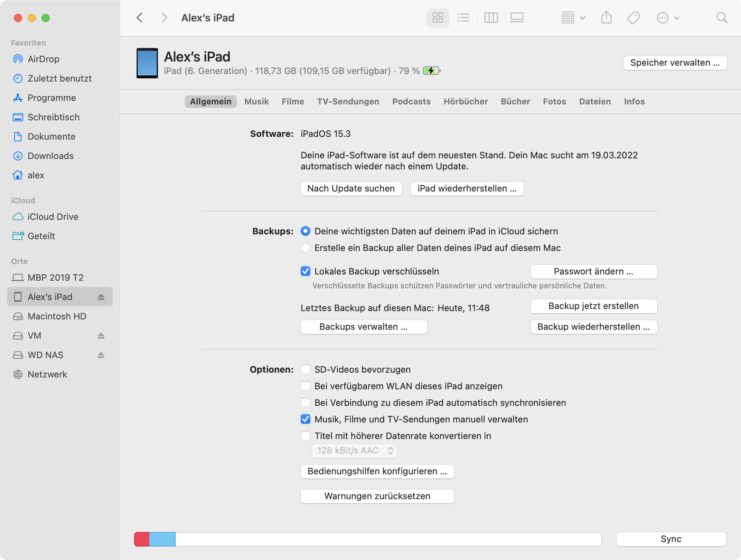Open Macintosh HD in sidebar
The image size is (741, 560).
point(60,316)
